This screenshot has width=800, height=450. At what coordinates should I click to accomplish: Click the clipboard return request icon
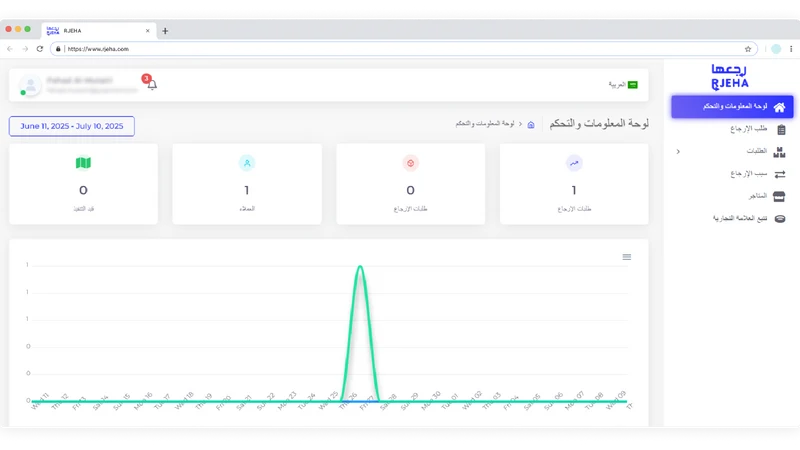pyautogui.click(x=781, y=130)
